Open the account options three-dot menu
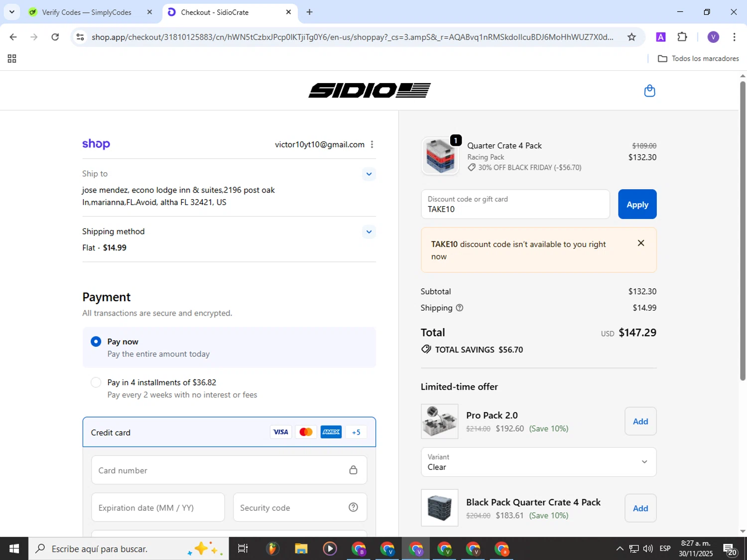The width and height of the screenshot is (747, 560). click(372, 144)
